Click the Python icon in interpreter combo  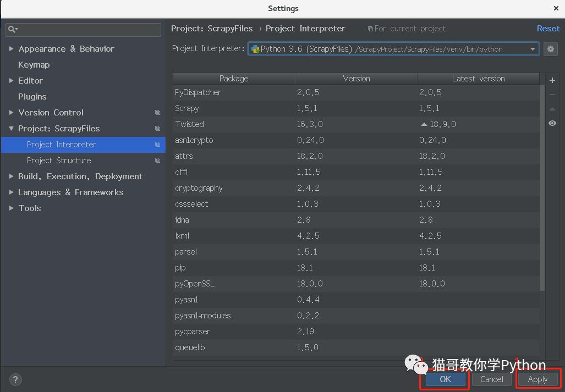click(x=255, y=49)
